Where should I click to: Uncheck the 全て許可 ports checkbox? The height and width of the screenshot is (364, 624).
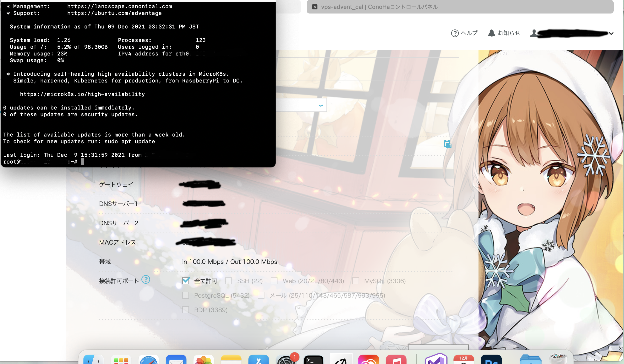point(186,281)
